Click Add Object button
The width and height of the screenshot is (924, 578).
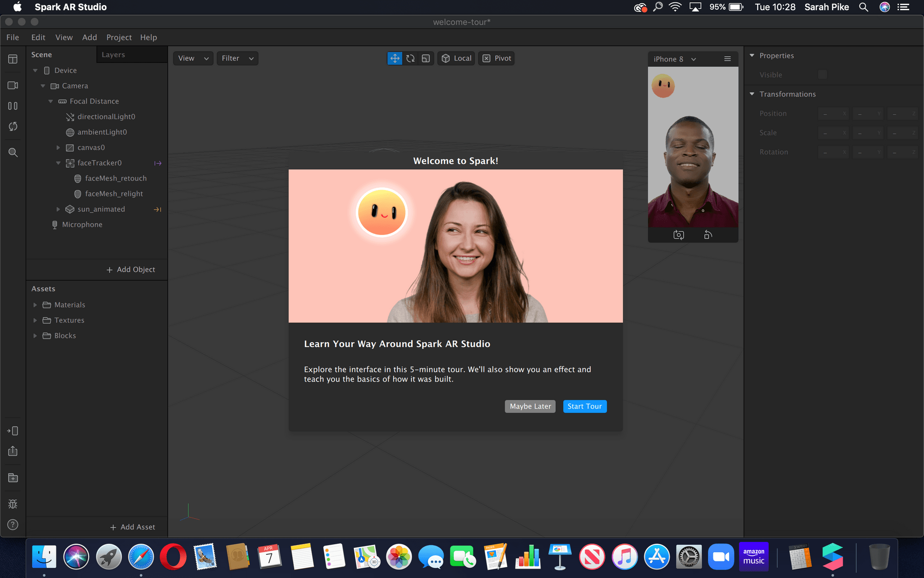[131, 270]
